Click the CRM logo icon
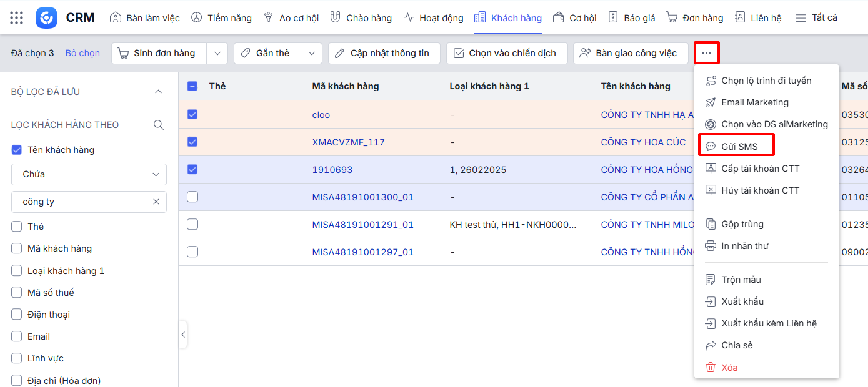Screen dimensions: 868x387 [47, 18]
